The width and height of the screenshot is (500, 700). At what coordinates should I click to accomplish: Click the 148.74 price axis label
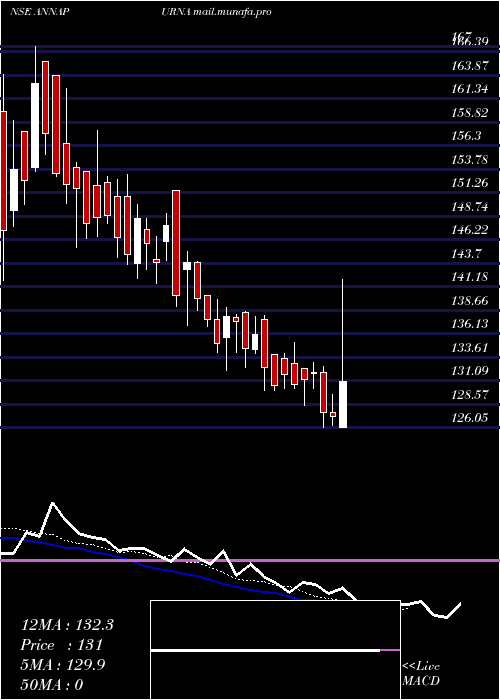[469, 206]
